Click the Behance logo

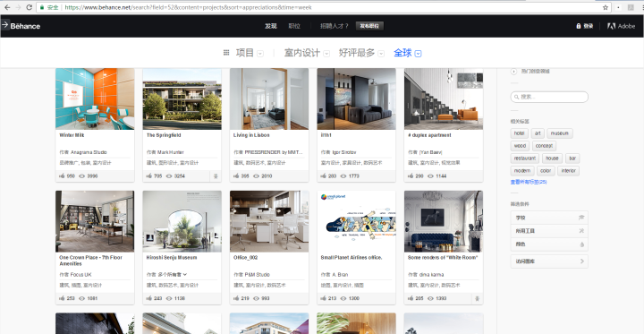click(x=25, y=26)
